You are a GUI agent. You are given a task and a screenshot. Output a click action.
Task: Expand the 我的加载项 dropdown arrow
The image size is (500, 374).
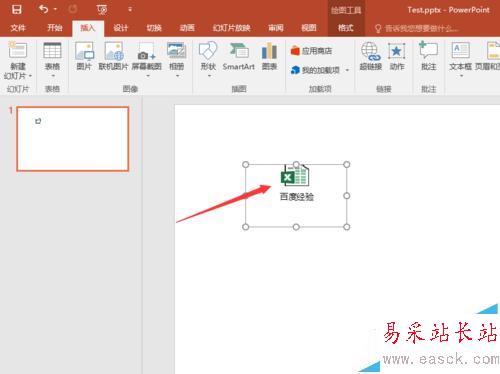click(x=347, y=70)
